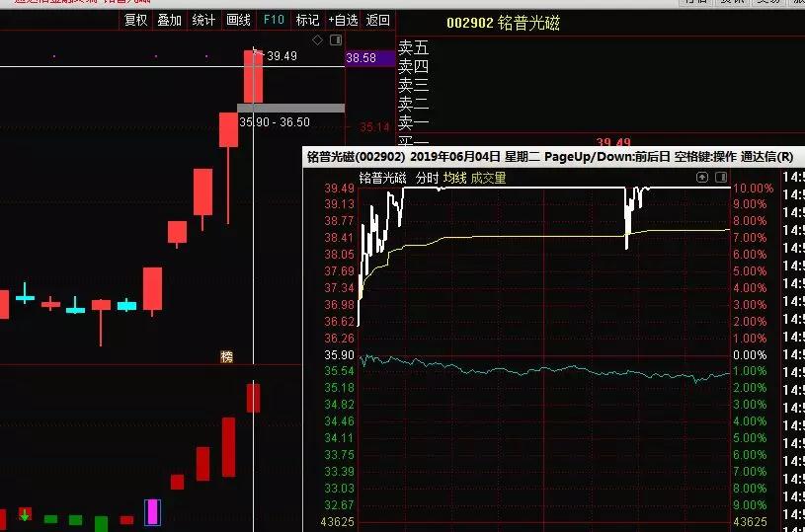805x532 pixels.
Task: Click the magenta highlighted volume bar
Action: 152,511
